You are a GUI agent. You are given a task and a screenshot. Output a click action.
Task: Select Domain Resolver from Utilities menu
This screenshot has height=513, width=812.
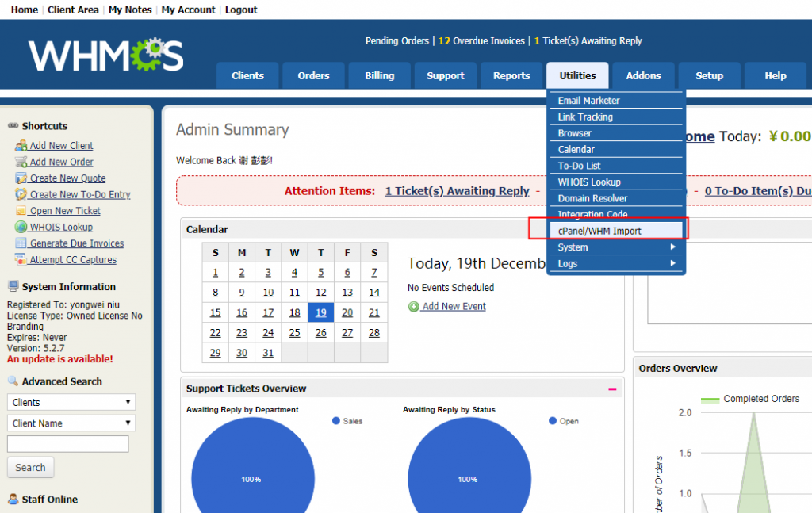(x=615, y=198)
